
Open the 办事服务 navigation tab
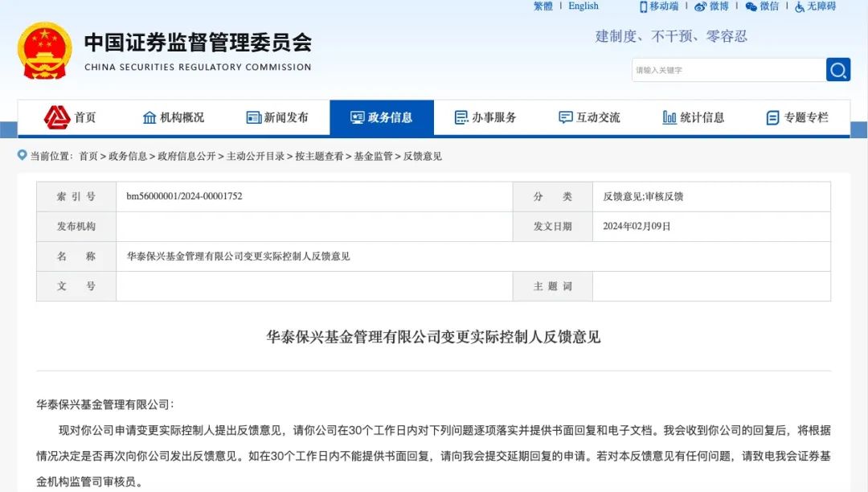coord(486,117)
